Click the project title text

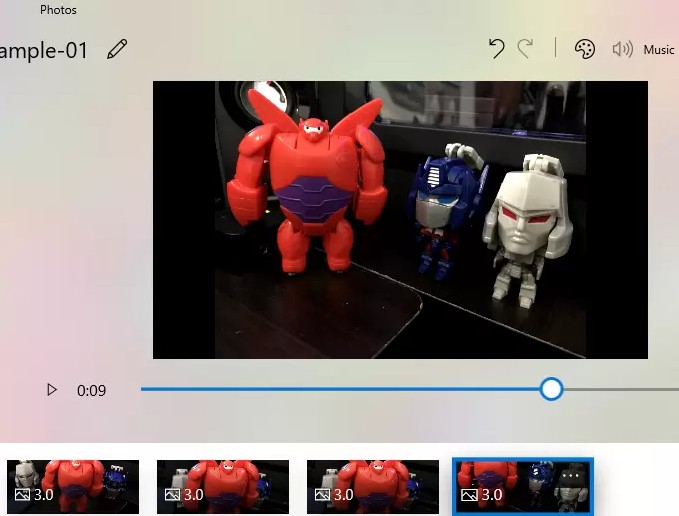click(45, 50)
